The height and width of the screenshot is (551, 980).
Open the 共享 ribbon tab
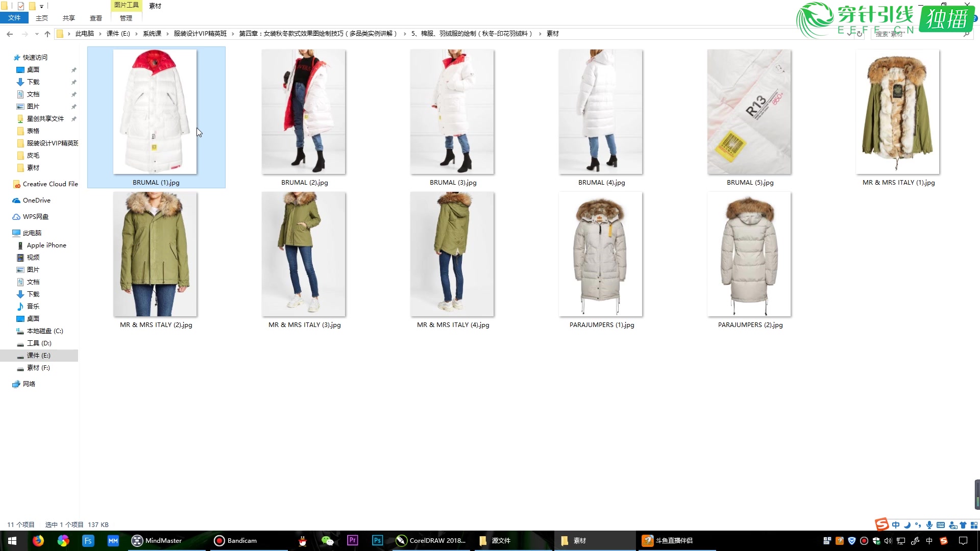[x=68, y=18]
